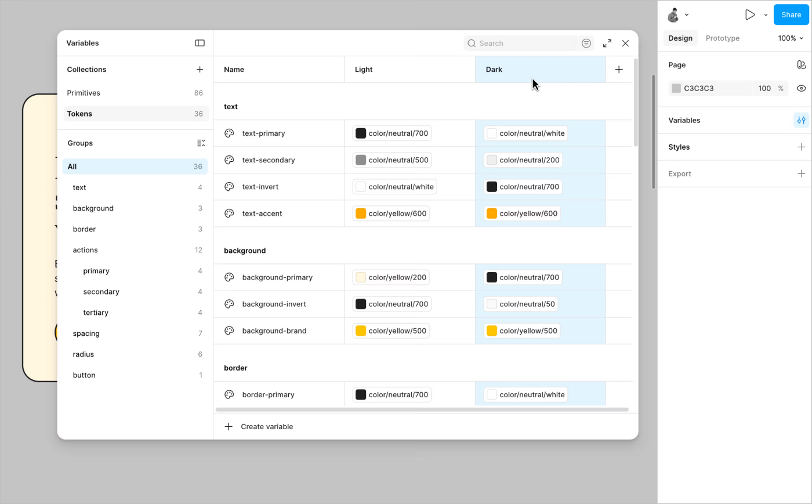
Task: Click the text-accent palette icon
Action: [229, 213]
